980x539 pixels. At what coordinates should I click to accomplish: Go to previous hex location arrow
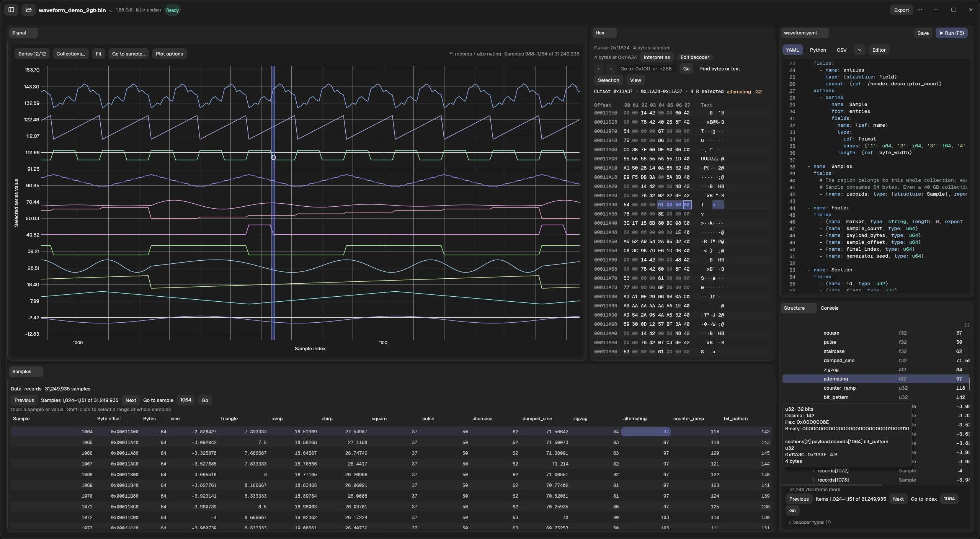pyautogui.click(x=599, y=69)
